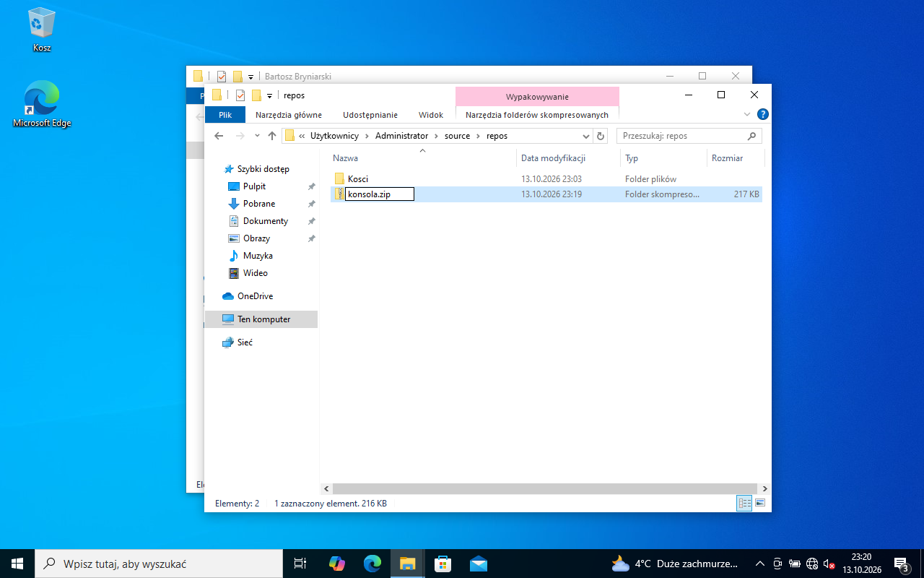Viewport: 924px width, 578px height.
Task: Open the Windows Start menu
Action: tap(17, 564)
